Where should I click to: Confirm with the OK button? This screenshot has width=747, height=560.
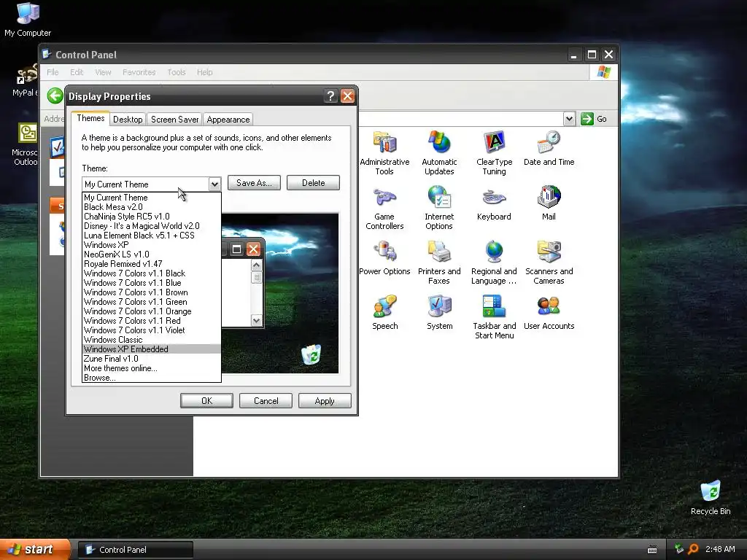click(206, 401)
